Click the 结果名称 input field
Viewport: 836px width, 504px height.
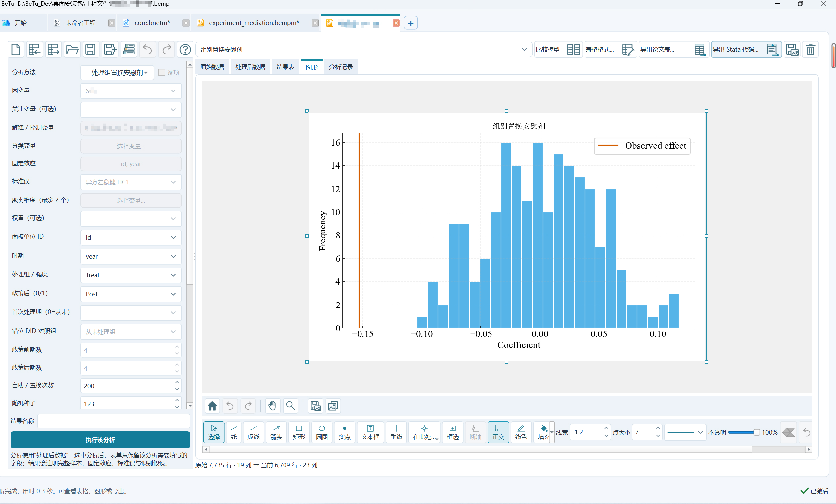pos(114,421)
